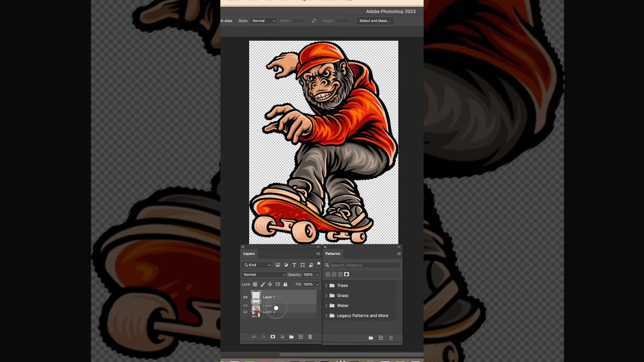
Task: Create a new layer group
Action: (x=291, y=337)
